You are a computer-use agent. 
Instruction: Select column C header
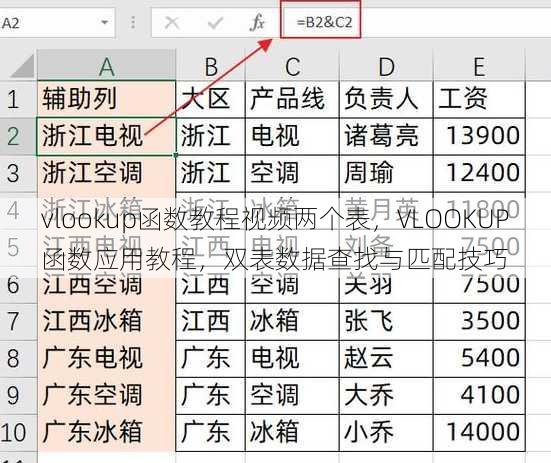tap(292, 66)
